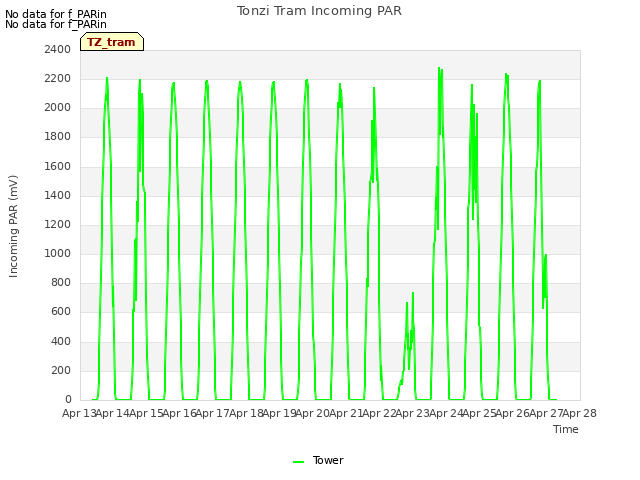Click the 2200 y-axis tick label
The width and height of the screenshot is (640, 480).
[58, 78]
